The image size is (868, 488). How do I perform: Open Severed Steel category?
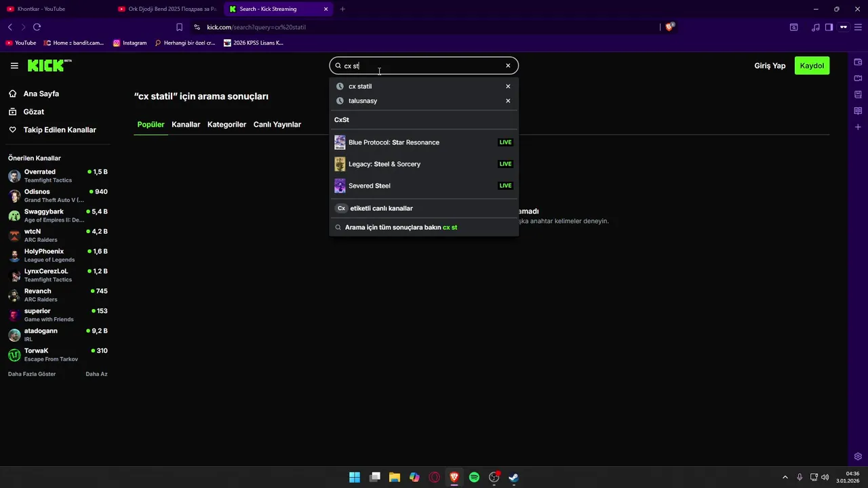point(424,186)
